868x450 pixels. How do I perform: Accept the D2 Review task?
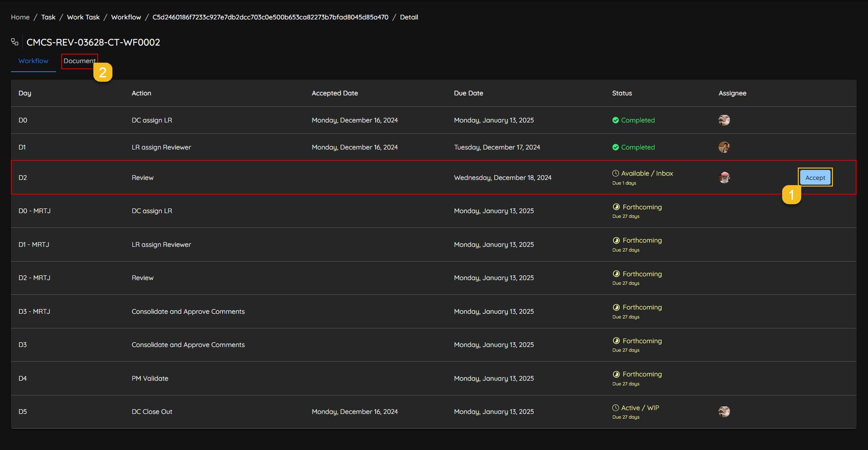click(x=815, y=178)
